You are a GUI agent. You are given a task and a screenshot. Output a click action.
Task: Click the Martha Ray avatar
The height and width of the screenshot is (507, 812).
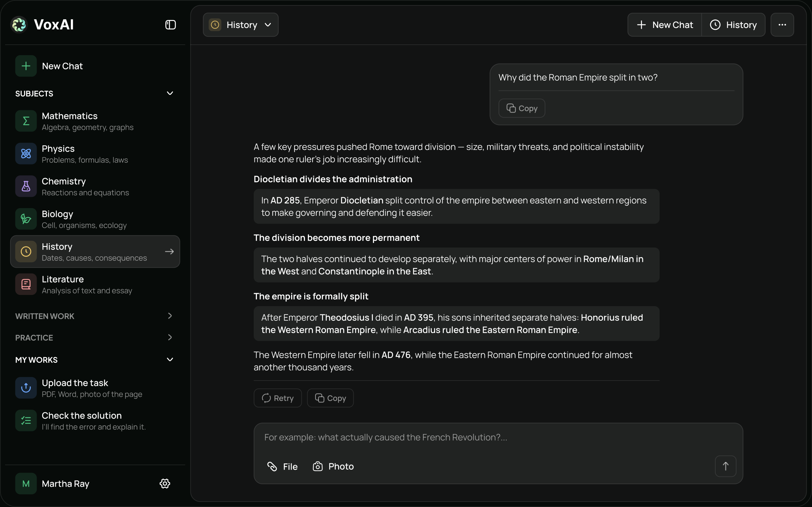click(x=26, y=484)
